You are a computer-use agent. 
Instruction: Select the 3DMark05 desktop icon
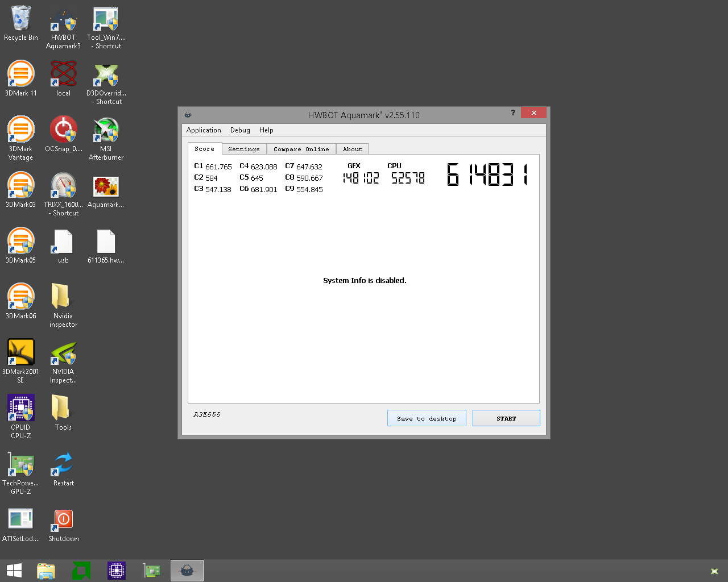click(21, 246)
